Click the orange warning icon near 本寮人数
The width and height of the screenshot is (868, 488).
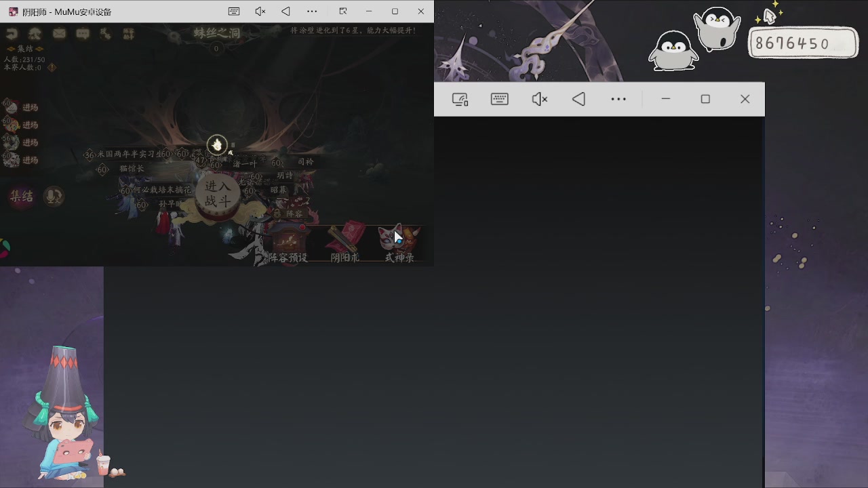pos(52,67)
